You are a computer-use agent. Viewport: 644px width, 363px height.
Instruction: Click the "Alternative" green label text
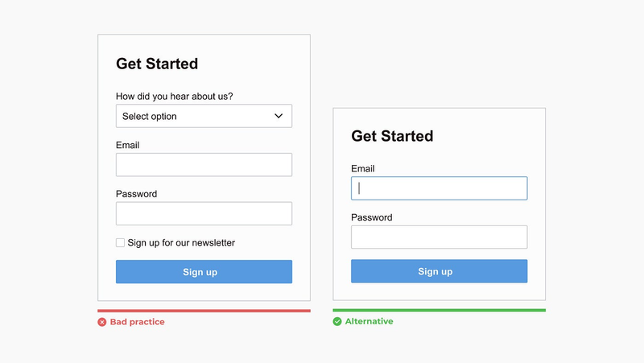click(x=369, y=321)
